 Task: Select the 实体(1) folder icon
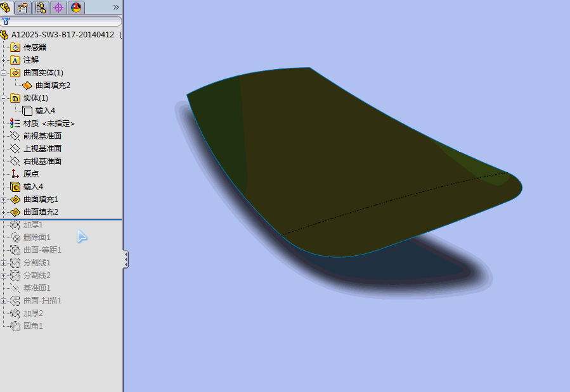[15, 98]
